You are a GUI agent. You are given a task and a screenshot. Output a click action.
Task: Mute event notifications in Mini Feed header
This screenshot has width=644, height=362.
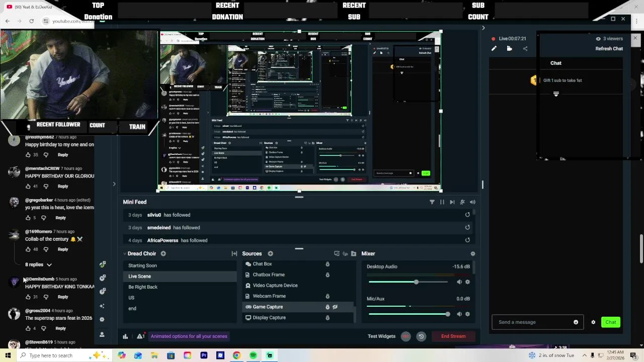(462, 202)
